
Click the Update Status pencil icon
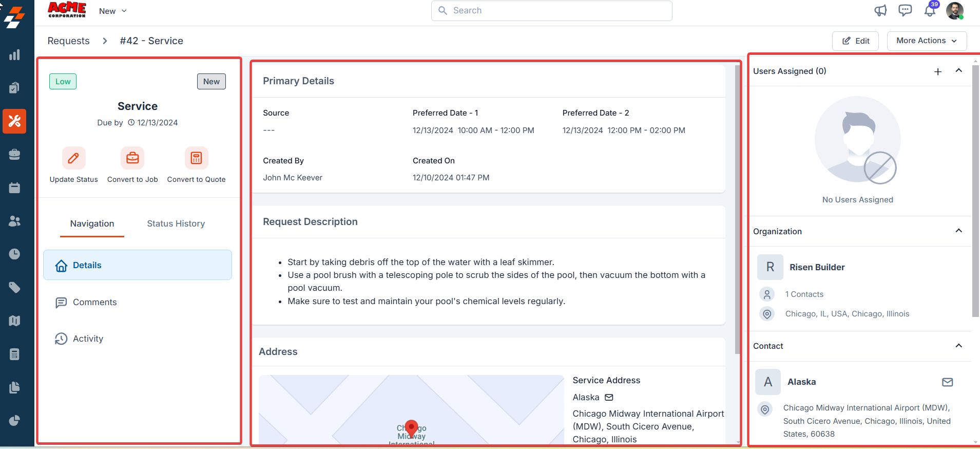click(73, 158)
